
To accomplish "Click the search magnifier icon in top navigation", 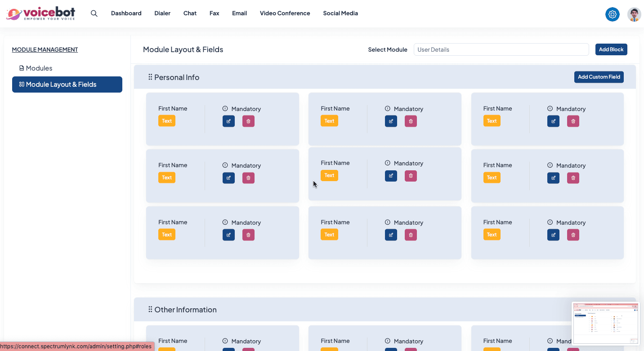I will pyautogui.click(x=94, y=13).
